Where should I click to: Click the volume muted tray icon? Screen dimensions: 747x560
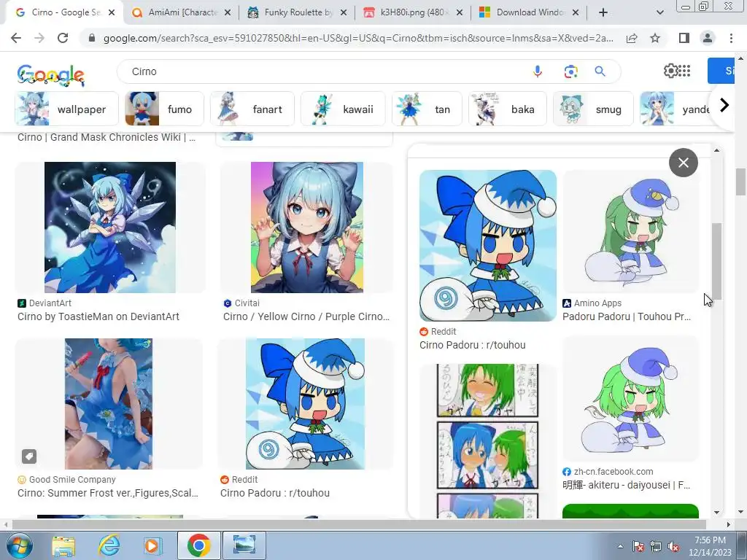pyautogui.click(x=673, y=547)
